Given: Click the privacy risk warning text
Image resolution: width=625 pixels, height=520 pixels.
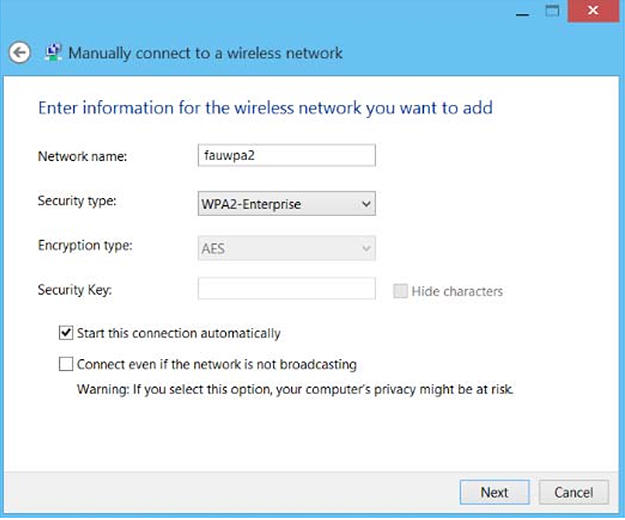Looking at the screenshot, I should (295, 388).
